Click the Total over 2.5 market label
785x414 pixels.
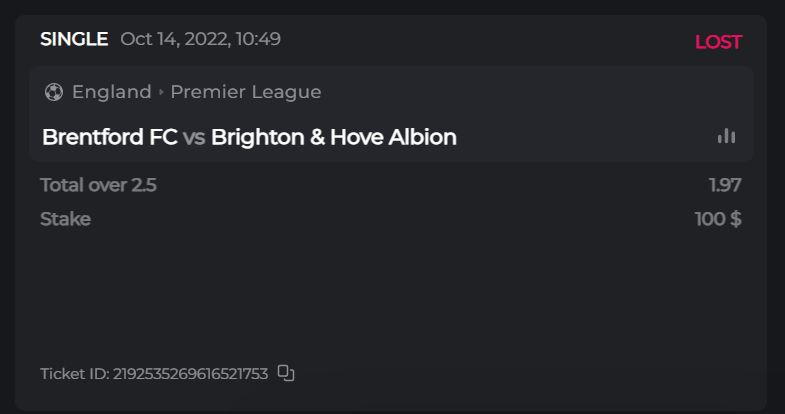98,185
